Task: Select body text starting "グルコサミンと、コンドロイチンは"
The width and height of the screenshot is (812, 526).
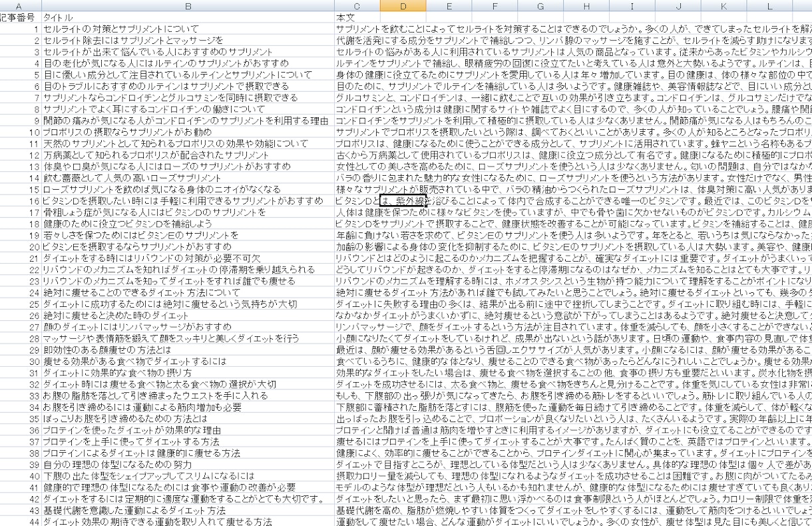Action: (573, 97)
